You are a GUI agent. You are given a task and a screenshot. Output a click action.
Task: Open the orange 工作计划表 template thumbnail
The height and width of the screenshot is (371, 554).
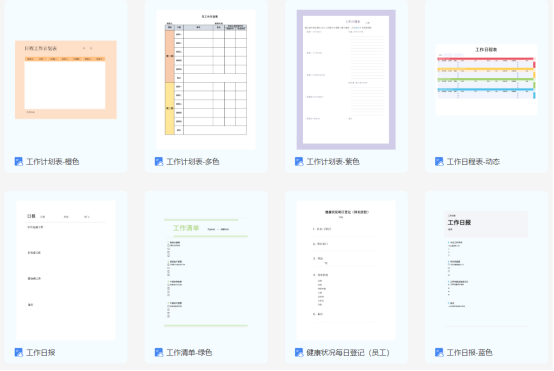coord(66,80)
